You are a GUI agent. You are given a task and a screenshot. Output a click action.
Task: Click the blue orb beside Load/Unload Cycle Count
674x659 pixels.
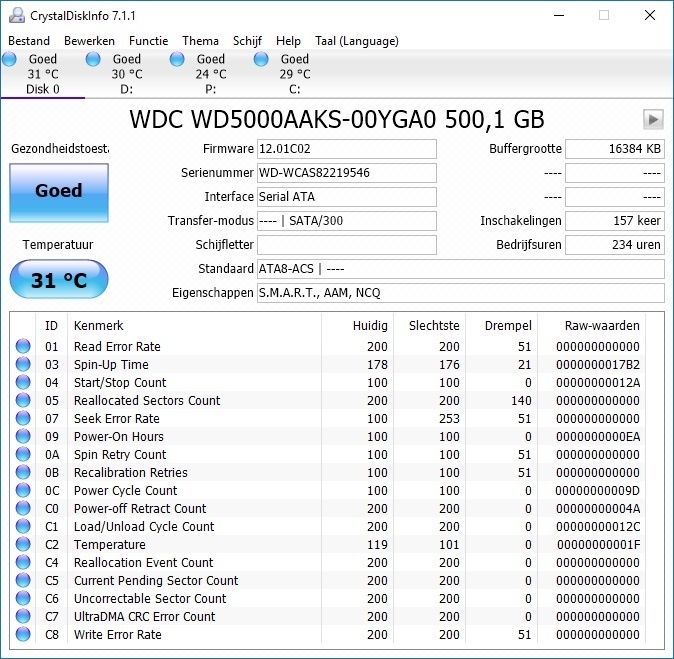(23, 527)
